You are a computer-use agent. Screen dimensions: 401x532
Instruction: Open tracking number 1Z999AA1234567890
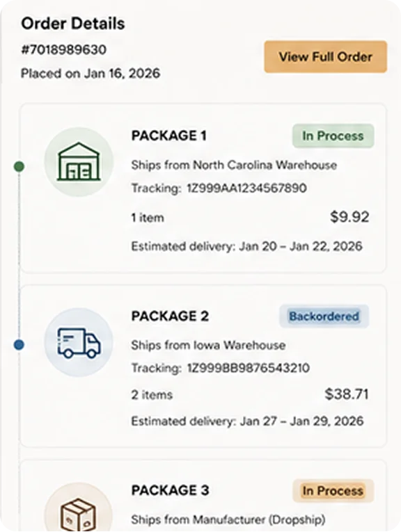[247, 188]
